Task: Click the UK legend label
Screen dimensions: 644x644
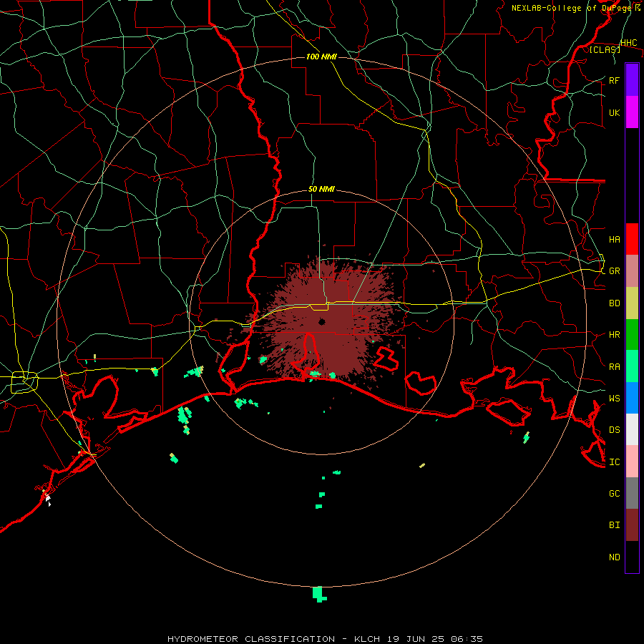Action: click(614, 112)
